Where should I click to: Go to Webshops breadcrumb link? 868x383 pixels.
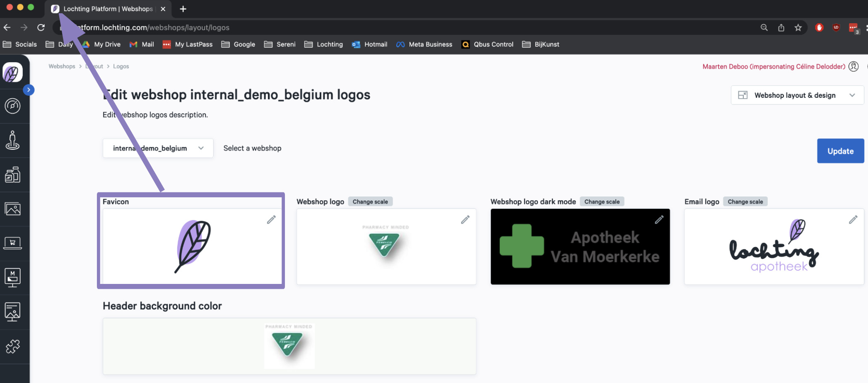click(x=62, y=66)
